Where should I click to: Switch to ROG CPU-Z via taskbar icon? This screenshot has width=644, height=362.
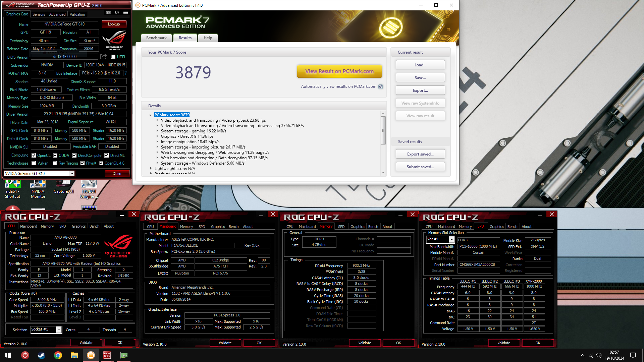pos(107,355)
